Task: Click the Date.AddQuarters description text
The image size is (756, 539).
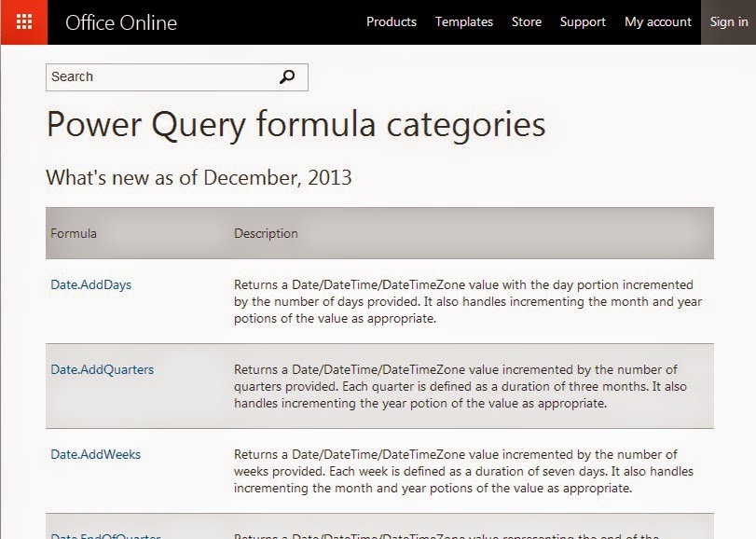Action: coord(460,386)
